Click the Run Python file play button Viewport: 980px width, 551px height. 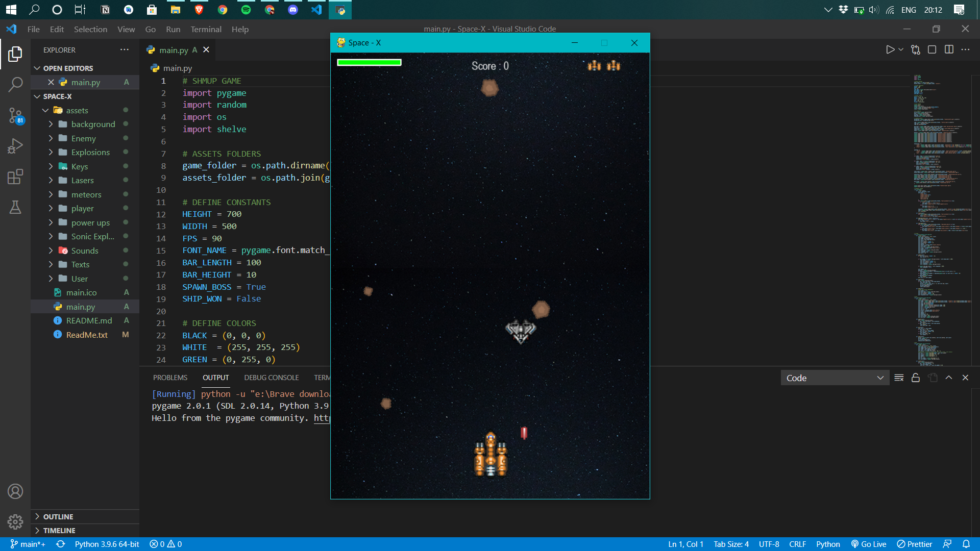(x=890, y=49)
